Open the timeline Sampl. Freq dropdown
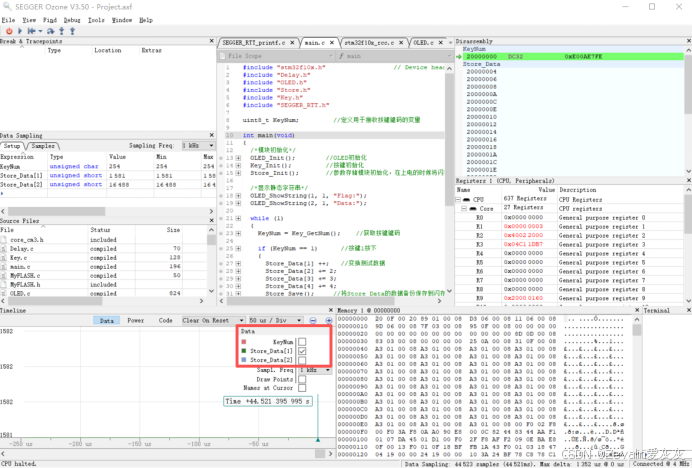This screenshot has height=468, width=692. [315, 370]
